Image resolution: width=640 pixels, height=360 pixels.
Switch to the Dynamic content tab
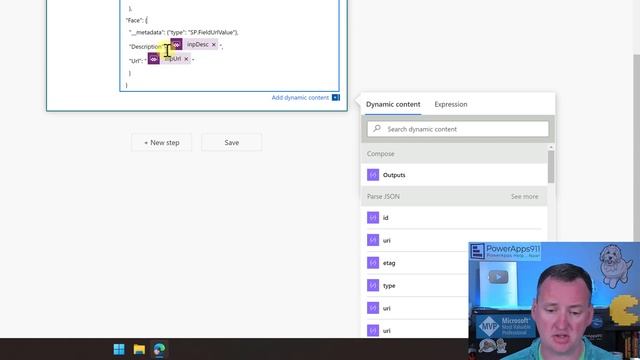pos(393,104)
